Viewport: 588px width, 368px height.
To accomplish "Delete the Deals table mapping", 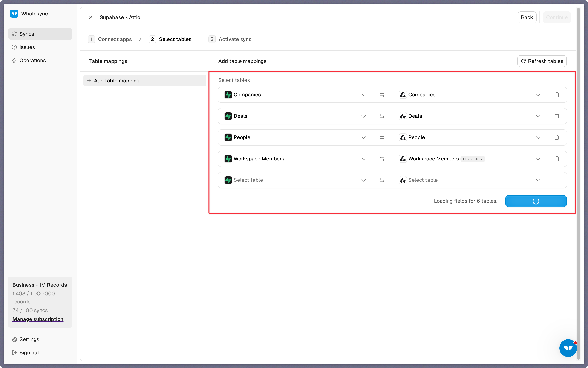I will [557, 116].
